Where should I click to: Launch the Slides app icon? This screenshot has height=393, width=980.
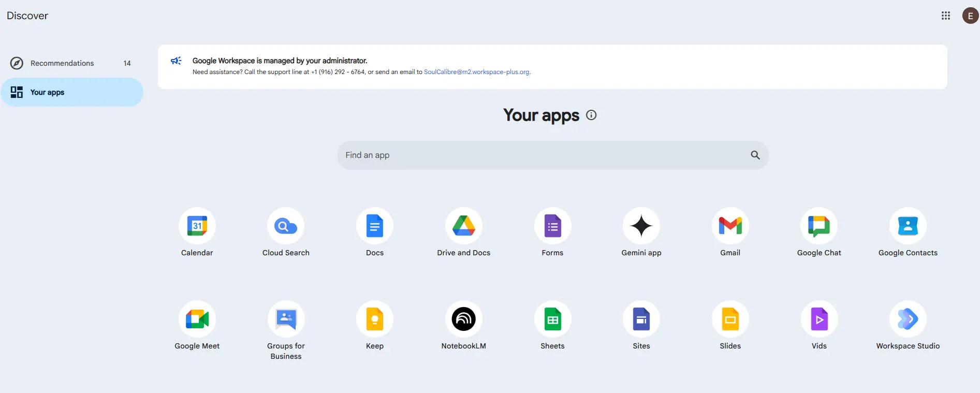(x=730, y=319)
